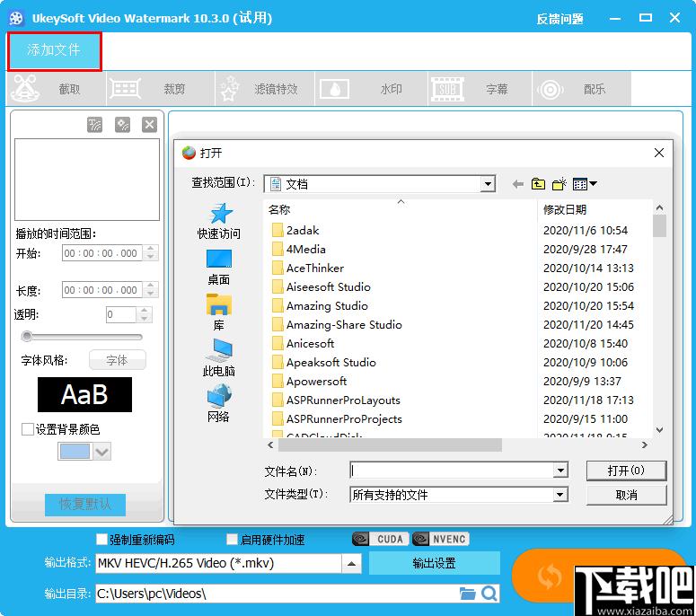Enable 启用硬件加速 checkbox
Viewport: 696px width, 616px height.
pyautogui.click(x=232, y=539)
